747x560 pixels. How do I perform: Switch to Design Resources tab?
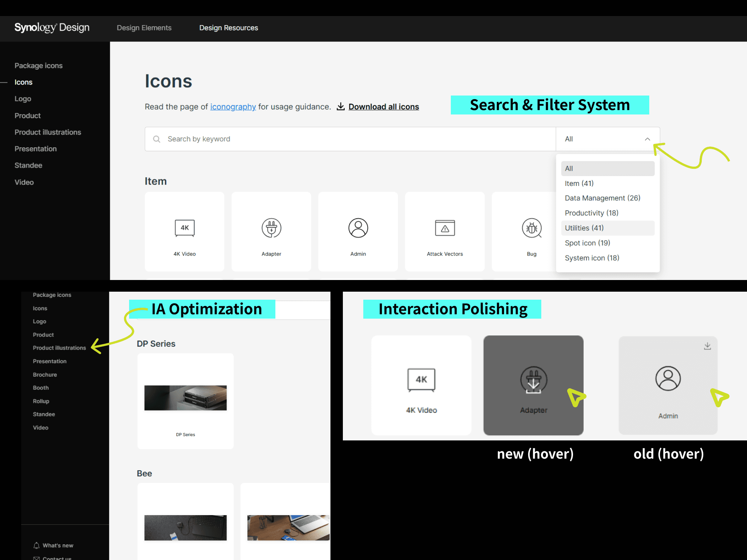[228, 28]
